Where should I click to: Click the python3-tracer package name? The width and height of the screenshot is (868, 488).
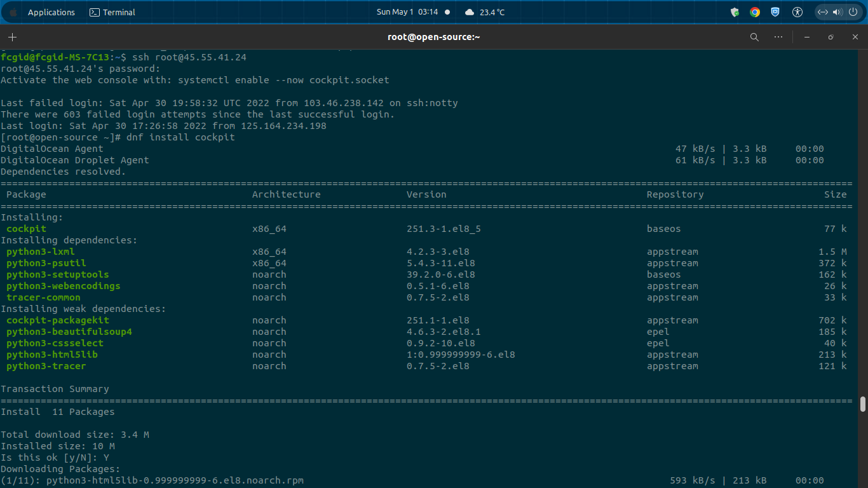[46, 366]
